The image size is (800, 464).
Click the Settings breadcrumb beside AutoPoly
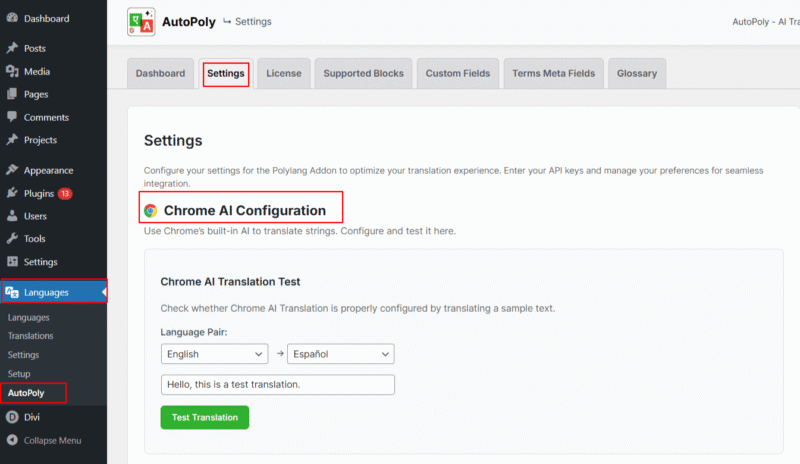253,21
